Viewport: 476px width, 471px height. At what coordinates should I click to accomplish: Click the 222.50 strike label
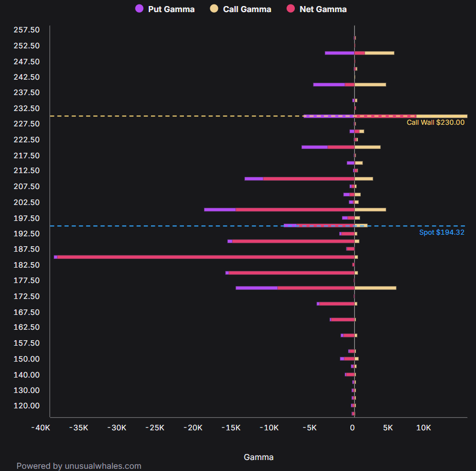27,140
